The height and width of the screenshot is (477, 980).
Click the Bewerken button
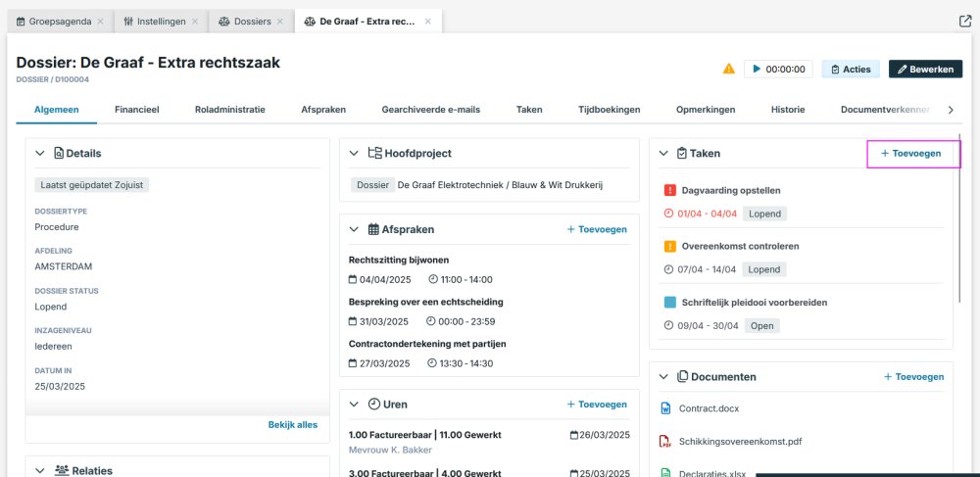pos(926,69)
